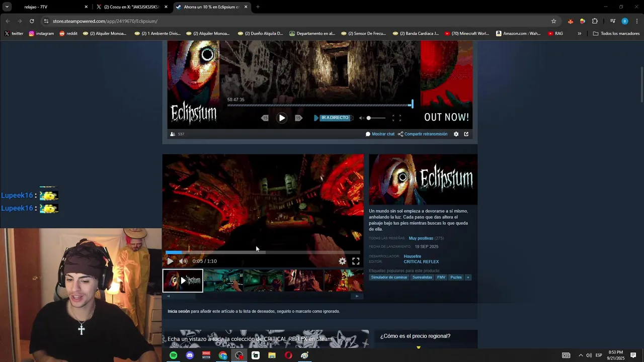Reload the Steam page
The image size is (644, 362).
coord(32,21)
